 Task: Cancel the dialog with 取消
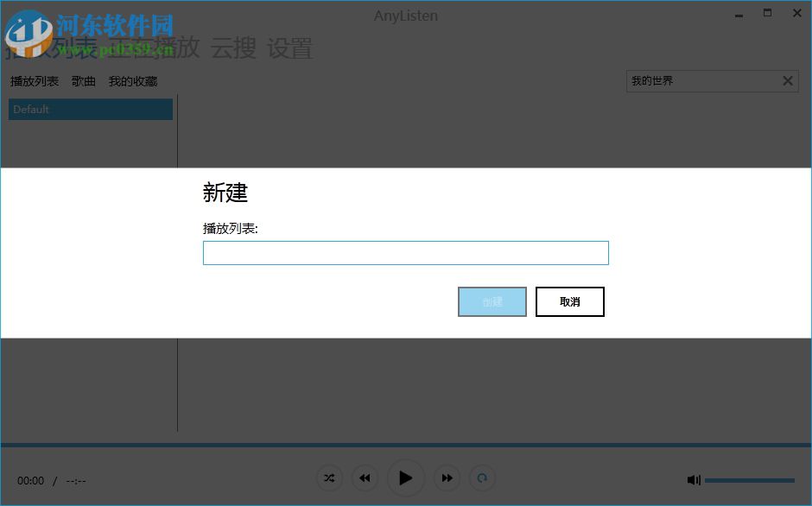coord(569,301)
